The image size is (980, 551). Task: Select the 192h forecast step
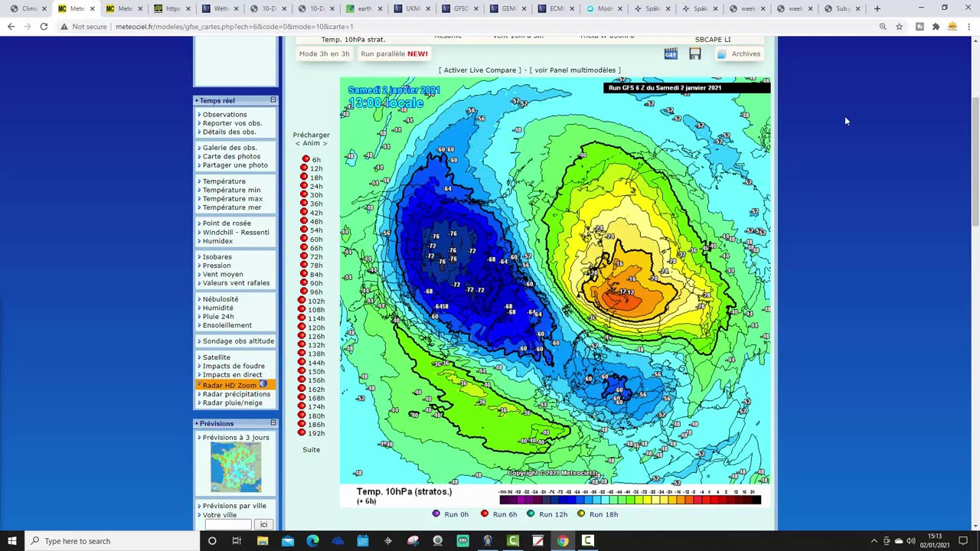click(316, 433)
